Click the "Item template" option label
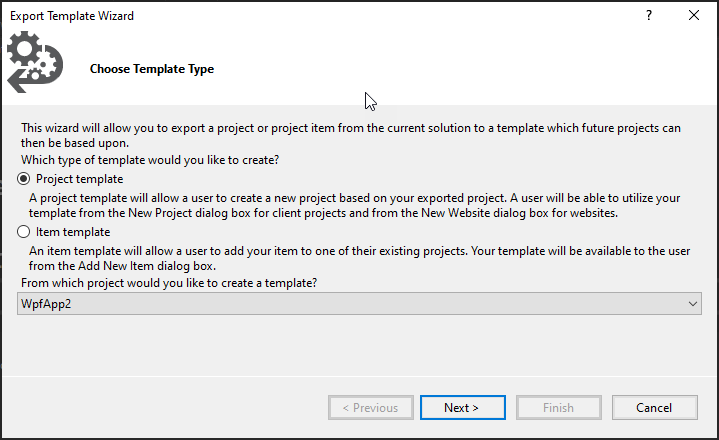Viewport: 719px width, 440px height. coord(73,232)
